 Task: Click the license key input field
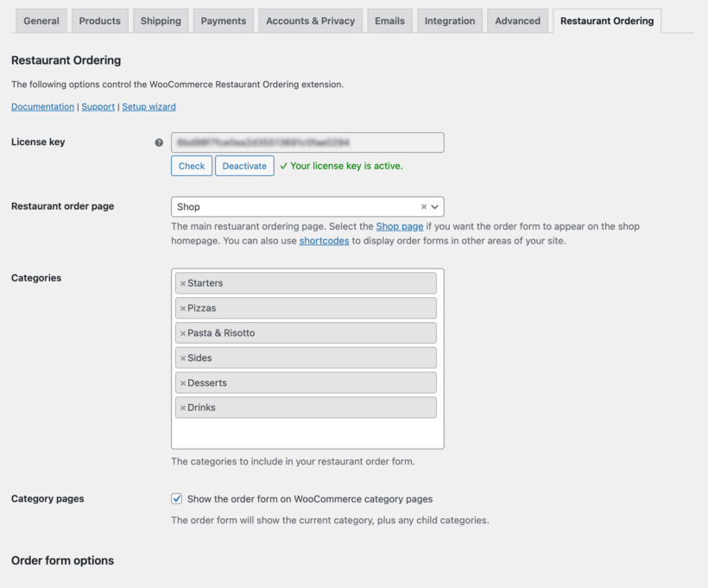pyautogui.click(x=307, y=142)
